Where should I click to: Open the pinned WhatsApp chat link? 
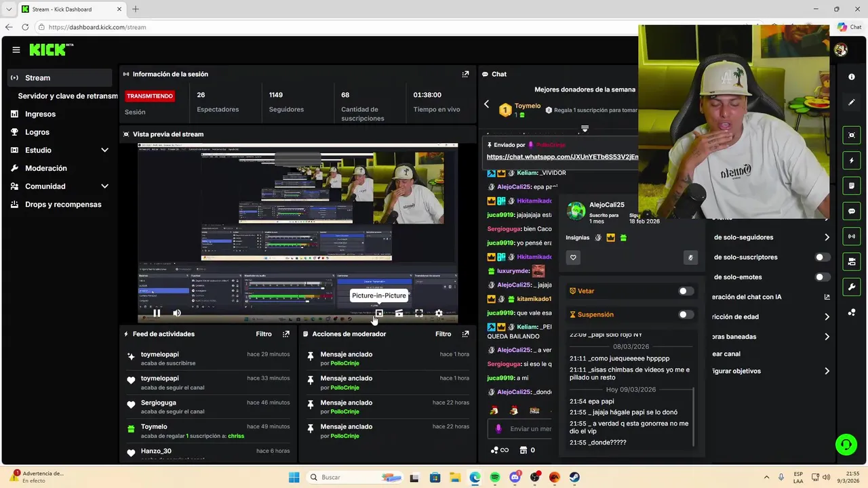562,157
